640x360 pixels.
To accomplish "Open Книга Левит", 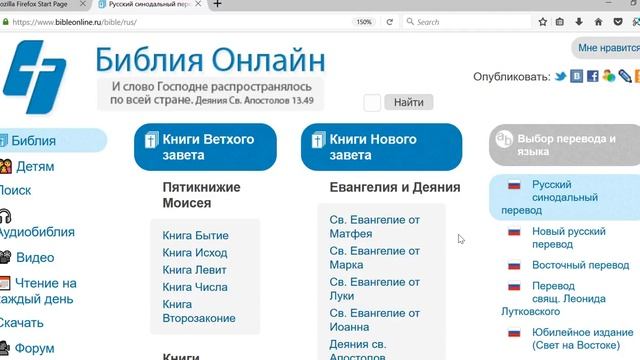I will 194,270.
